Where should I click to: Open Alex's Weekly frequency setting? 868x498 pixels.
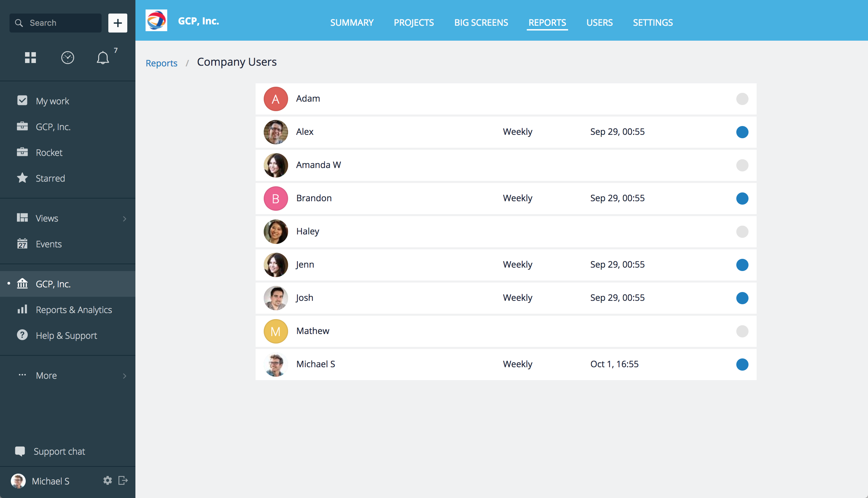tap(517, 132)
